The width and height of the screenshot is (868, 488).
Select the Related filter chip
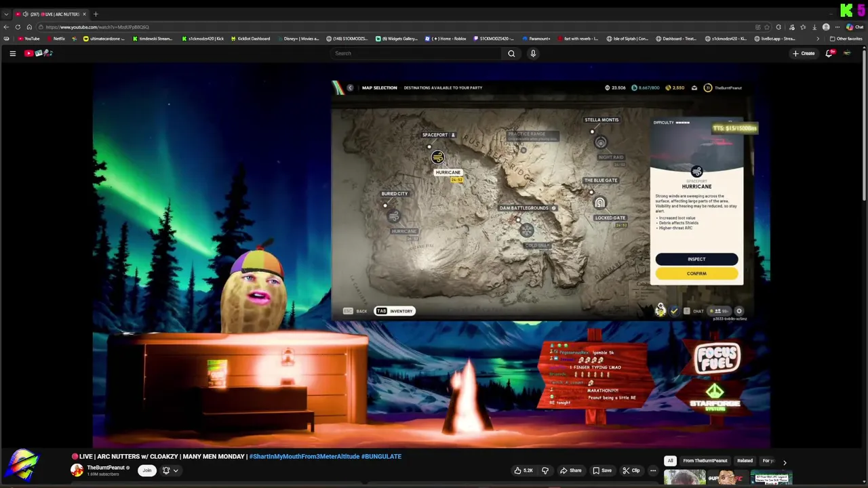tap(745, 461)
